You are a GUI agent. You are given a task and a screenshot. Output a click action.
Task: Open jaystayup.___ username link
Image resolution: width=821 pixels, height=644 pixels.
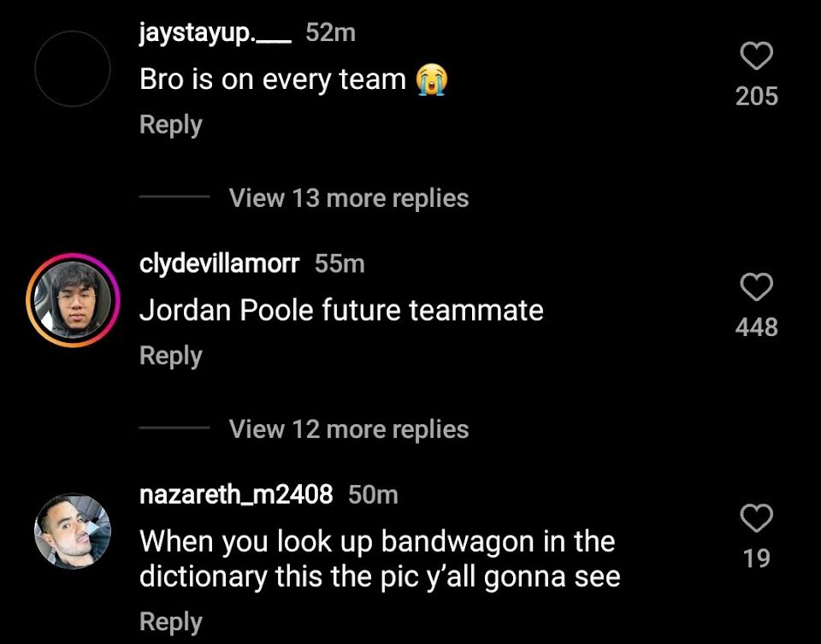click(x=216, y=33)
